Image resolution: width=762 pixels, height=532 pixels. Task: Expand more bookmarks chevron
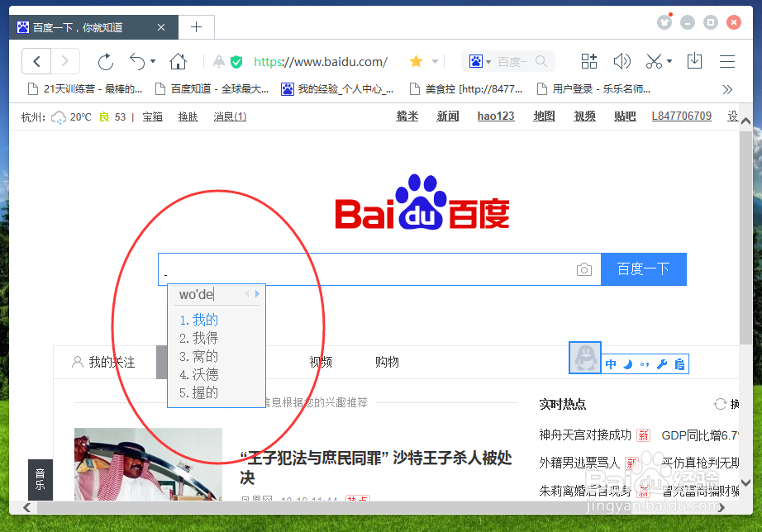(x=727, y=89)
